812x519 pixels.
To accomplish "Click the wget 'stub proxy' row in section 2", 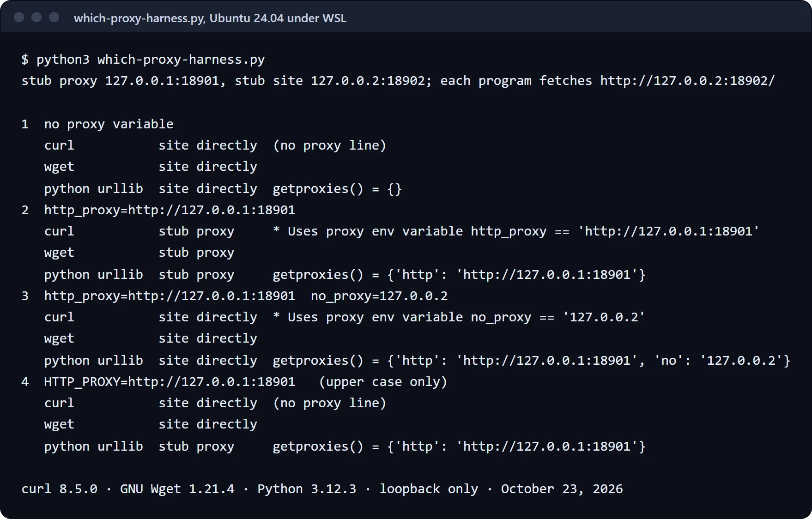I will tap(139, 253).
